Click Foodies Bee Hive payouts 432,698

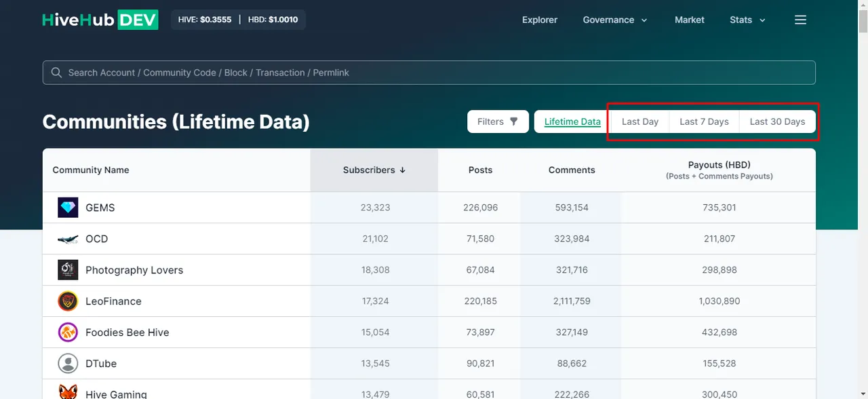tap(719, 332)
